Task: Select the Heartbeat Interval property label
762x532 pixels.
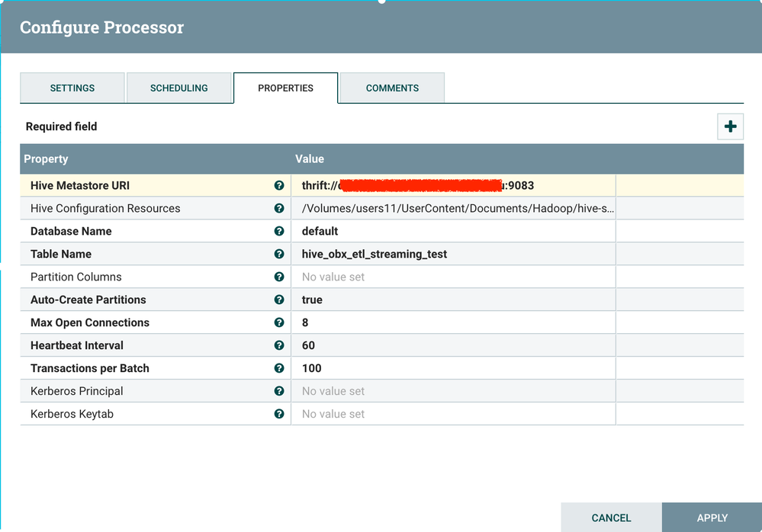Action: [x=77, y=345]
